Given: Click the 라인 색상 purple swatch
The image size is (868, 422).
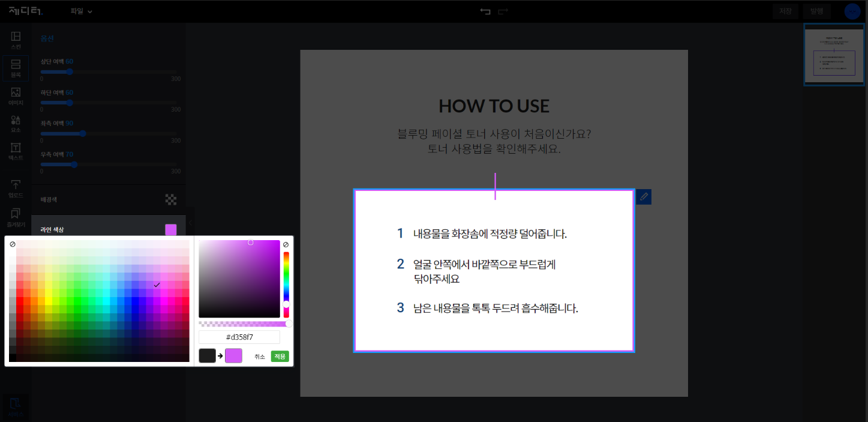Looking at the screenshot, I should coord(171,229).
